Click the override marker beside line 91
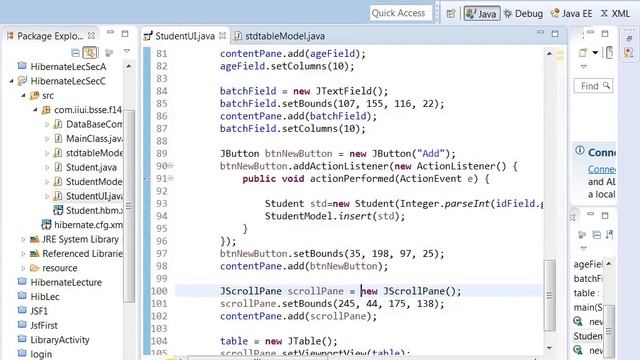Screen dimensions: 640x360 [x=147, y=178]
